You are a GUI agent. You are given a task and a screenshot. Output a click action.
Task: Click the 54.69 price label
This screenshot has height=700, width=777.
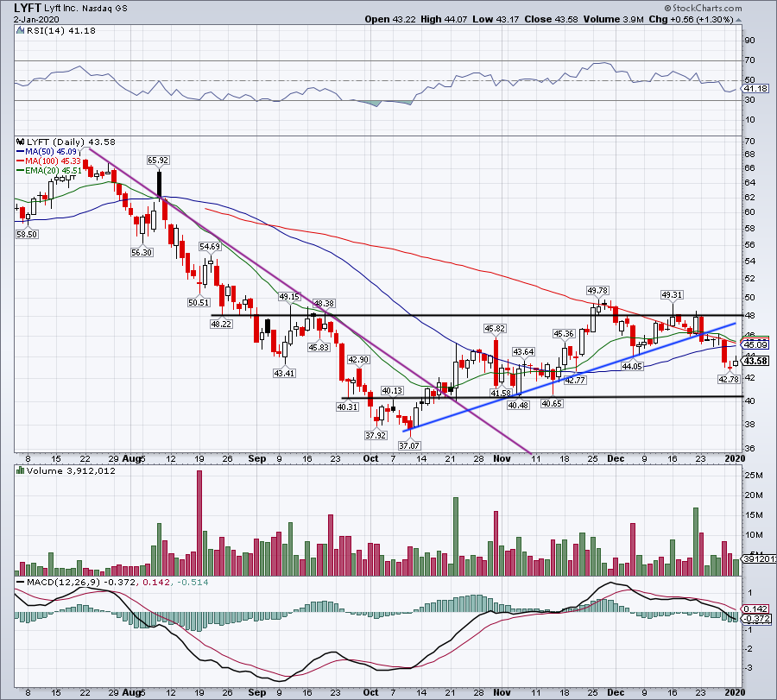coord(210,246)
